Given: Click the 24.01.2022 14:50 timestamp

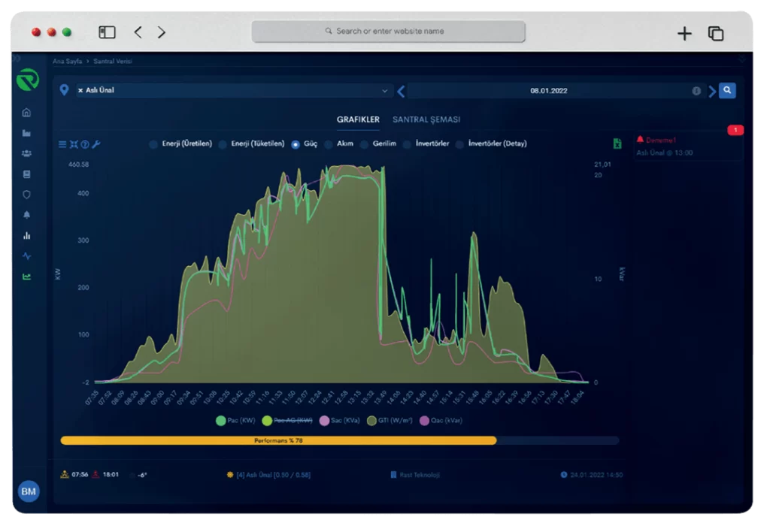Looking at the screenshot, I should pos(596,475).
